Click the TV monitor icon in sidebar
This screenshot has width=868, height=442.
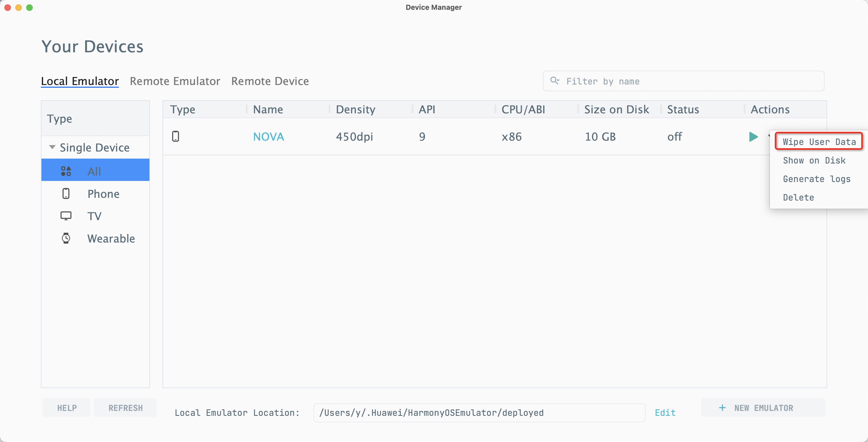point(66,216)
